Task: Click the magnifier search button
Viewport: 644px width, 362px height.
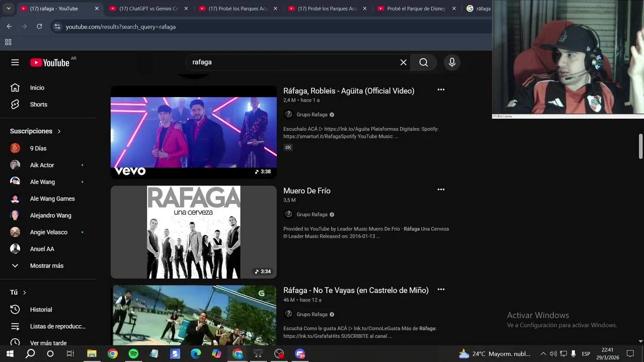Action: [424, 62]
